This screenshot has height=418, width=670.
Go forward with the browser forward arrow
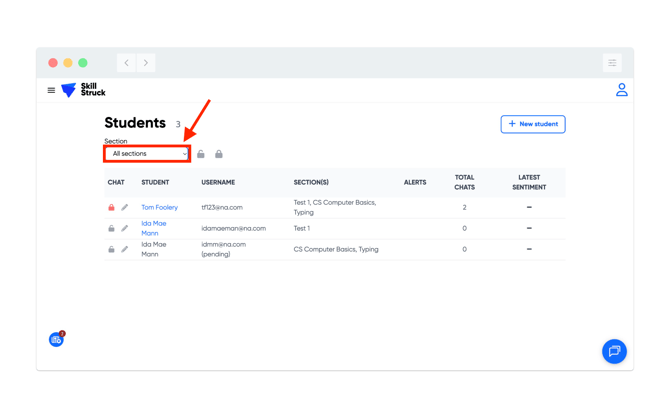(x=146, y=63)
